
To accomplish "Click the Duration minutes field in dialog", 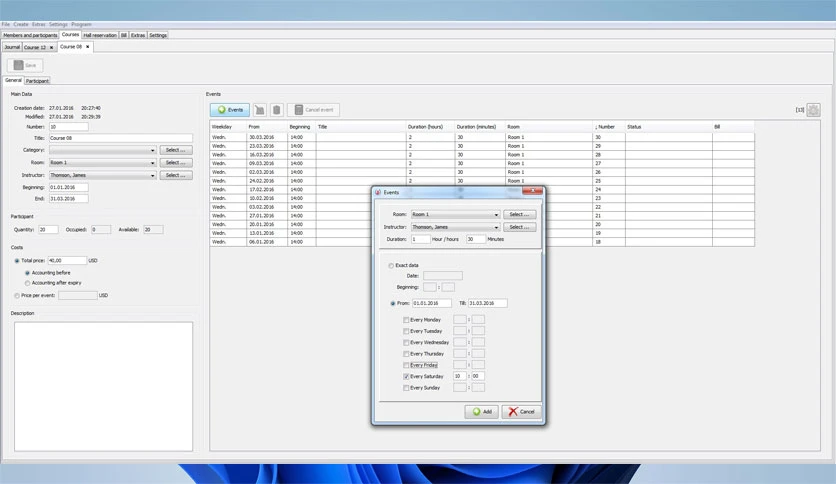I will pyautogui.click(x=476, y=239).
